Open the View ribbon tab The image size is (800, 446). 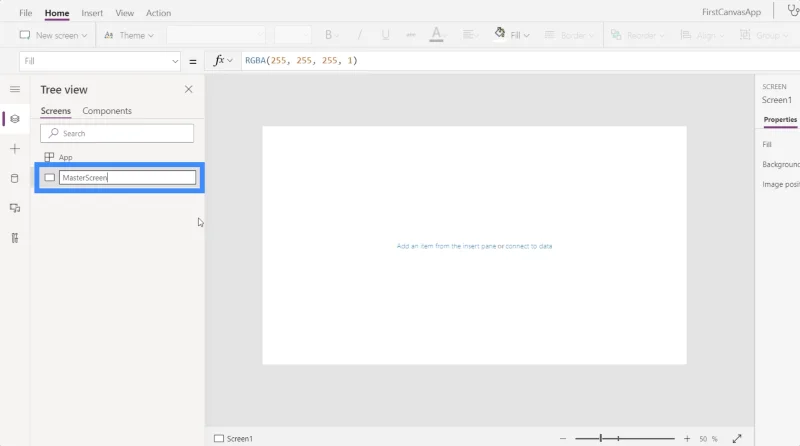tap(124, 13)
